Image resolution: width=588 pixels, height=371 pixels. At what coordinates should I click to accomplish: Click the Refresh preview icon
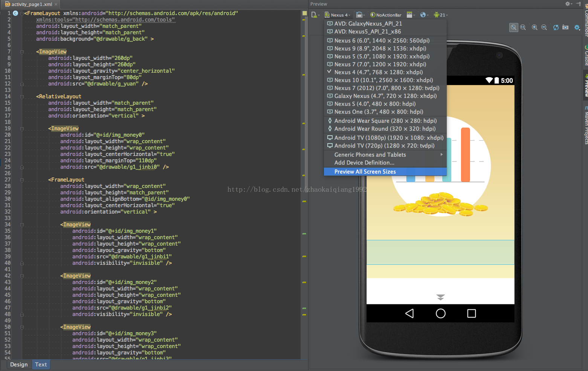556,27
